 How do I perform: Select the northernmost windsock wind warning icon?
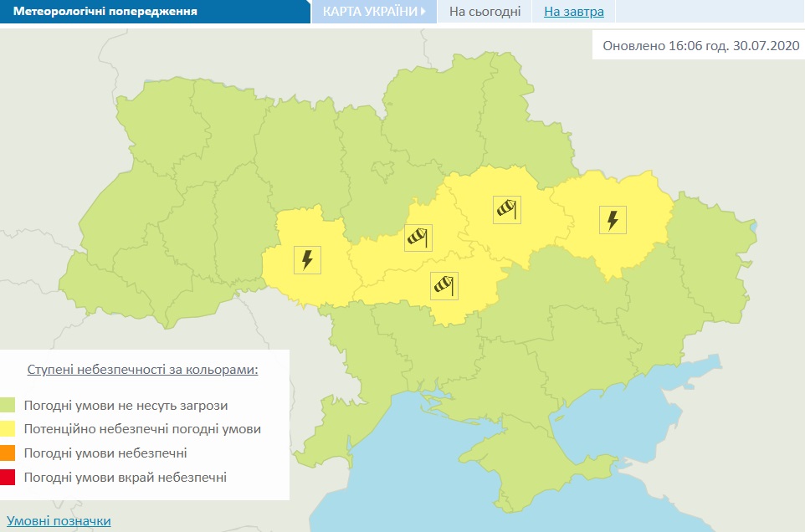[x=506, y=208]
